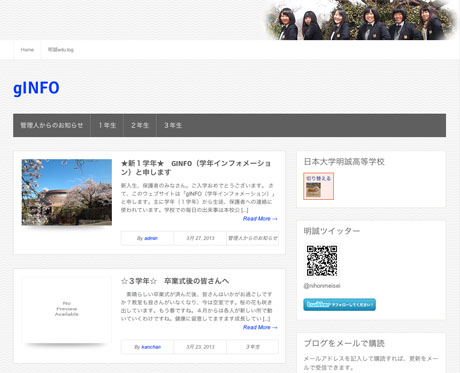
Task: Click the Twitter QR code image
Action: tap(322, 261)
